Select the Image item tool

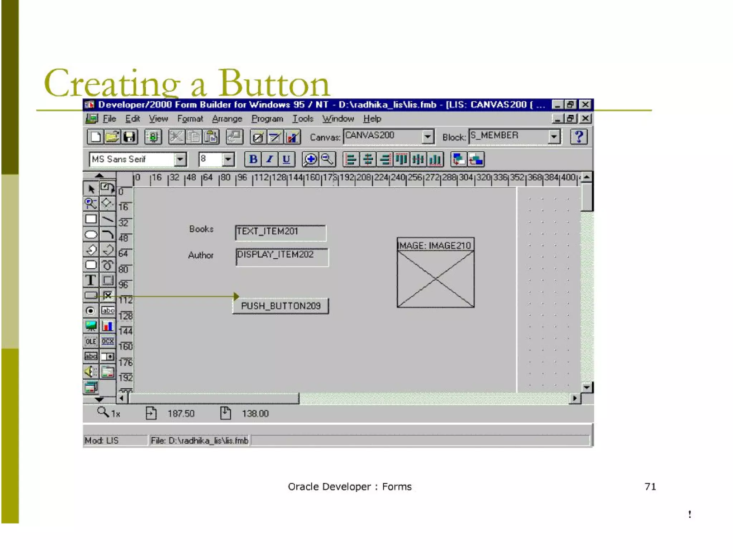[91, 326]
